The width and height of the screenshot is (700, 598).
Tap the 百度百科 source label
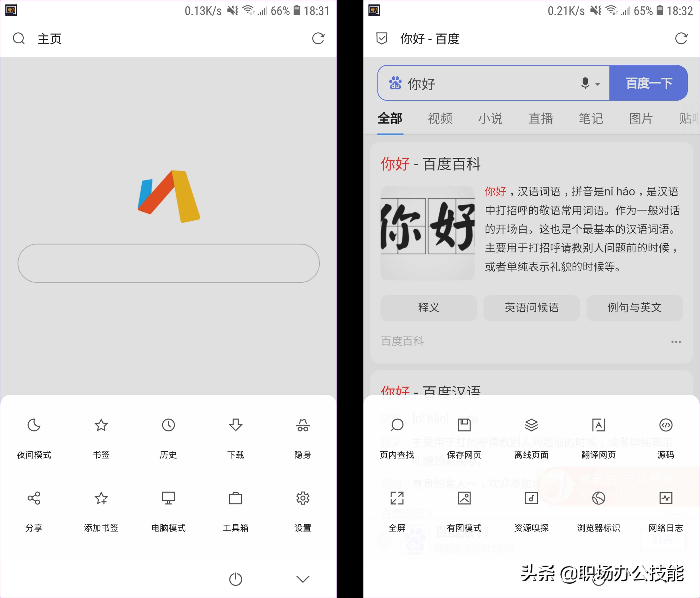pyautogui.click(x=402, y=341)
